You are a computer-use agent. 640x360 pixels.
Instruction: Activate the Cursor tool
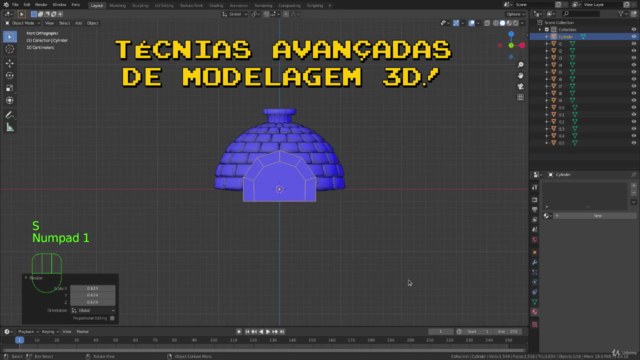point(10,49)
